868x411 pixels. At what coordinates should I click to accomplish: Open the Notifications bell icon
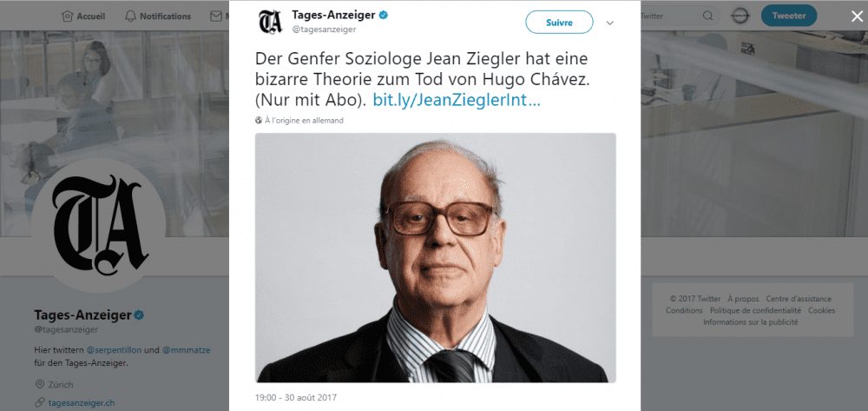131,16
